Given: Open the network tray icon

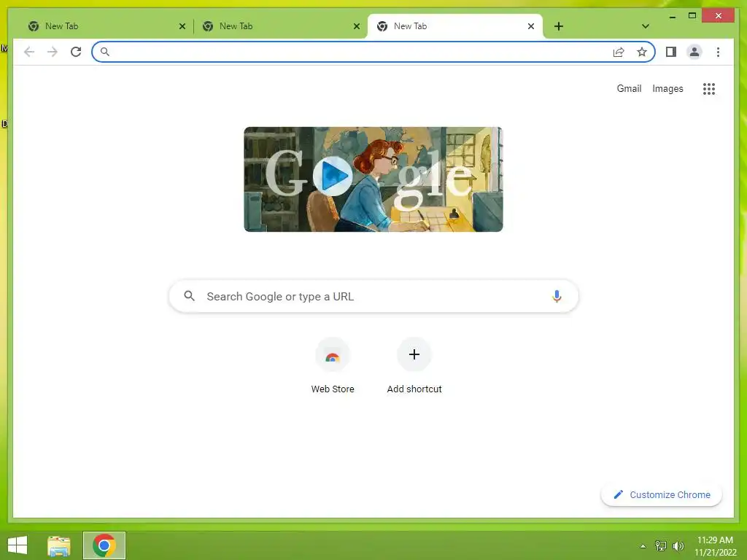Looking at the screenshot, I should (x=660, y=546).
